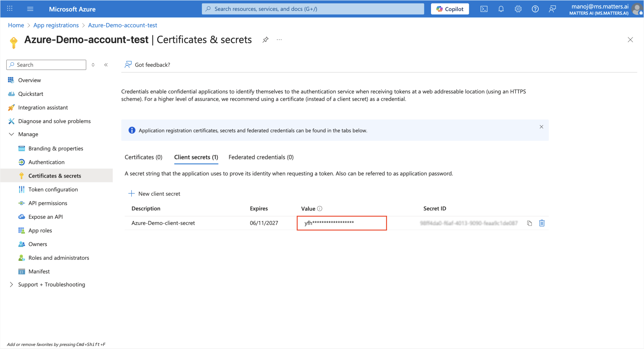
Task: Switch to Federated credentials (0) tab
Action: tap(261, 157)
